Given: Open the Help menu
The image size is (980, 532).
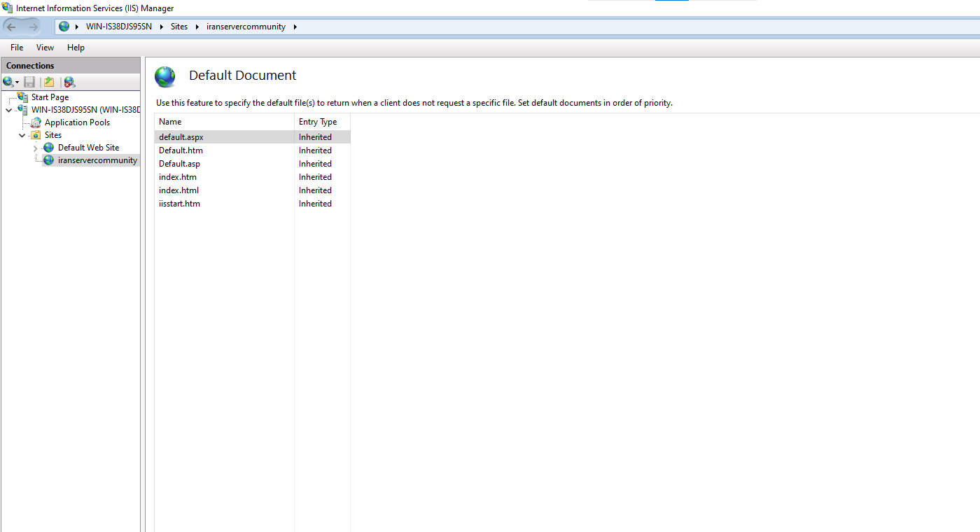Looking at the screenshot, I should pyautogui.click(x=76, y=48).
